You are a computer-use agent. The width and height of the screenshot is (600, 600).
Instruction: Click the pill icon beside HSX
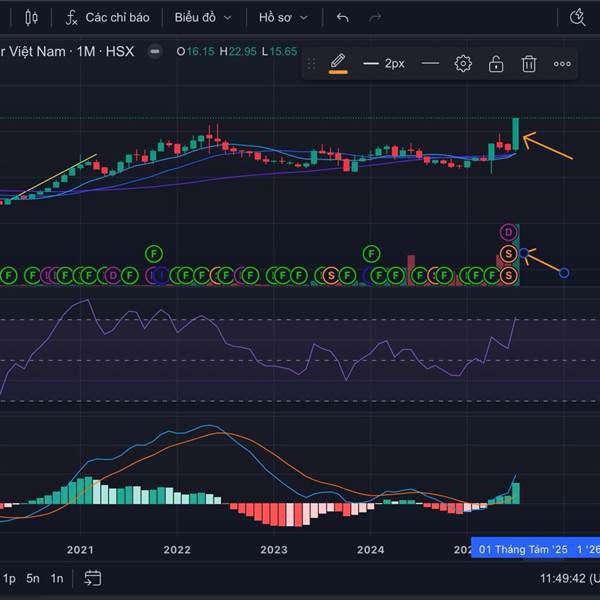155,51
